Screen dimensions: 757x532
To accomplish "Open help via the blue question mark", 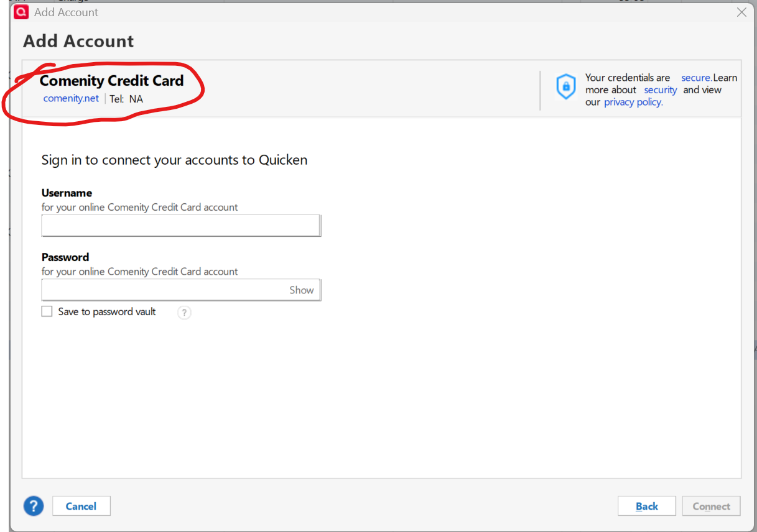I will point(34,506).
